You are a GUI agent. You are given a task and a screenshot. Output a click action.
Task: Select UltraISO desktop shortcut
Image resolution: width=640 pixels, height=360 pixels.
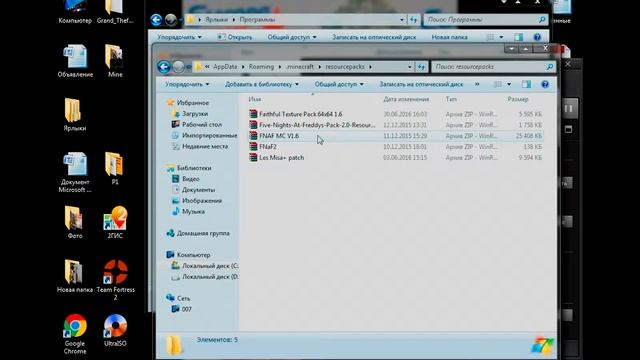tap(115, 331)
